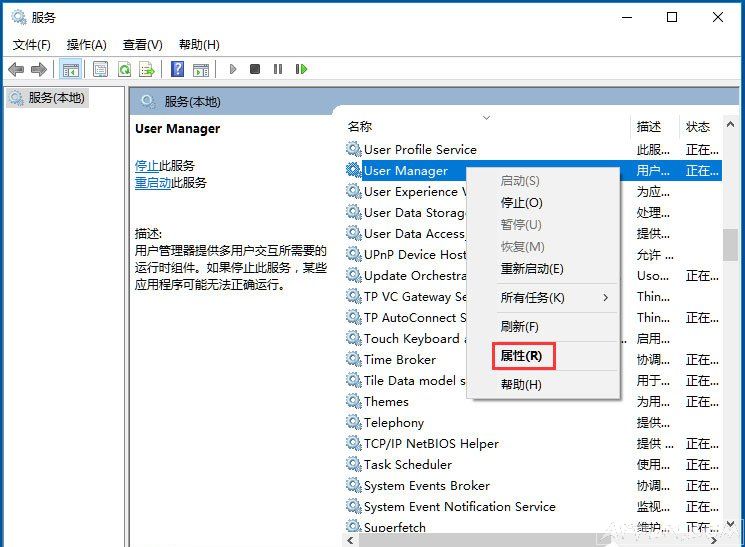Image resolution: width=745 pixels, height=547 pixels.
Task: Click gear icon next to UPnP Device Host
Action: pyautogui.click(x=353, y=254)
